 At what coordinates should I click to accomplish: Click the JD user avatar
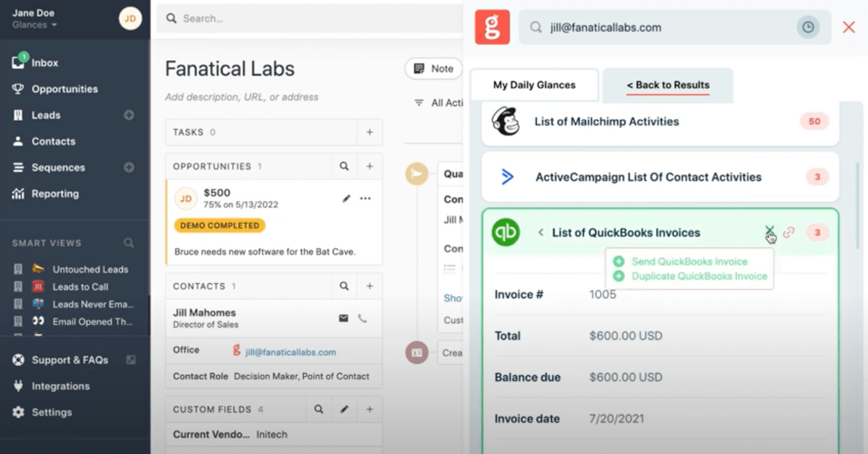coord(130,19)
